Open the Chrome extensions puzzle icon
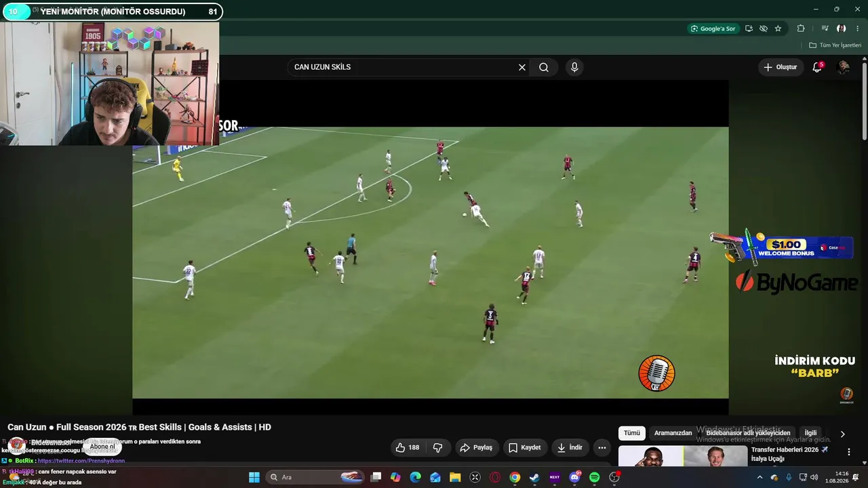Screen dimensions: 868x488 [801, 28]
